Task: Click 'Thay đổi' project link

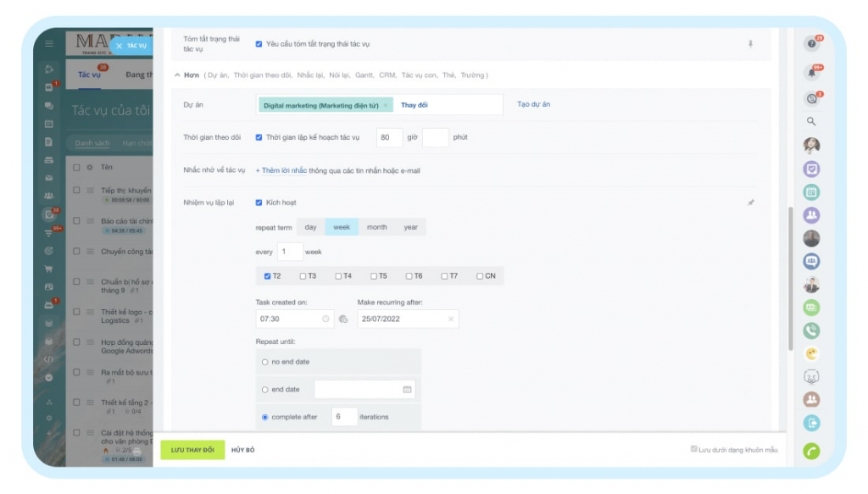Action: tap(414, 105)
